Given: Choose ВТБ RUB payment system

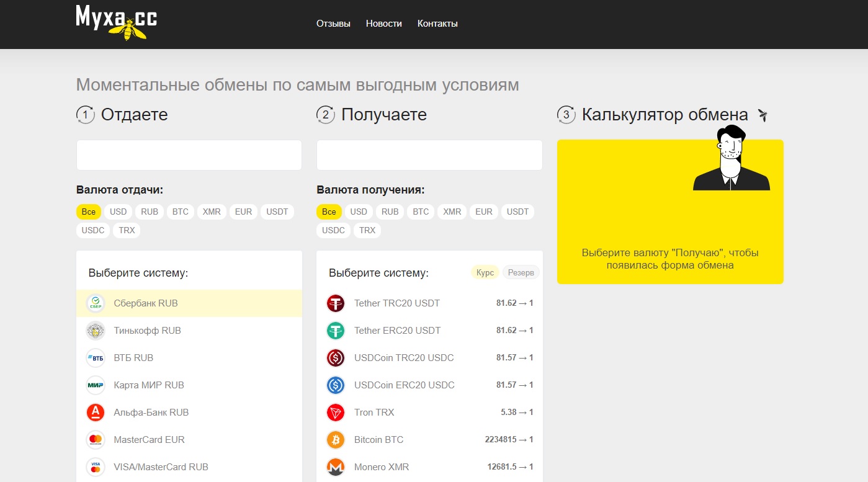Looking at the screenshot, I should click(x=189, y=358).
